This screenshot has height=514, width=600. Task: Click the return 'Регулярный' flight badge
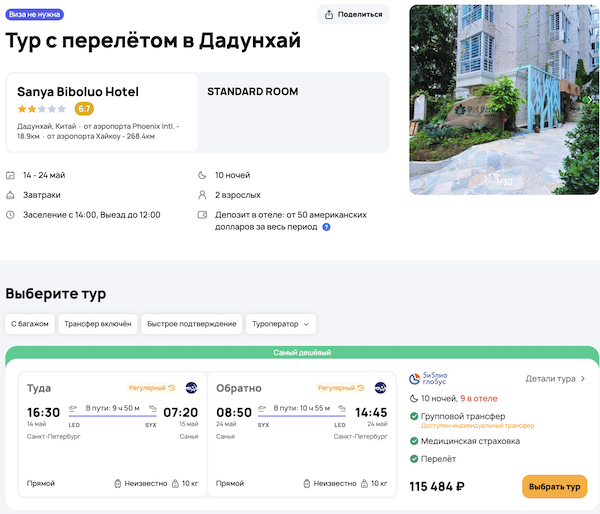coord(341,388)
